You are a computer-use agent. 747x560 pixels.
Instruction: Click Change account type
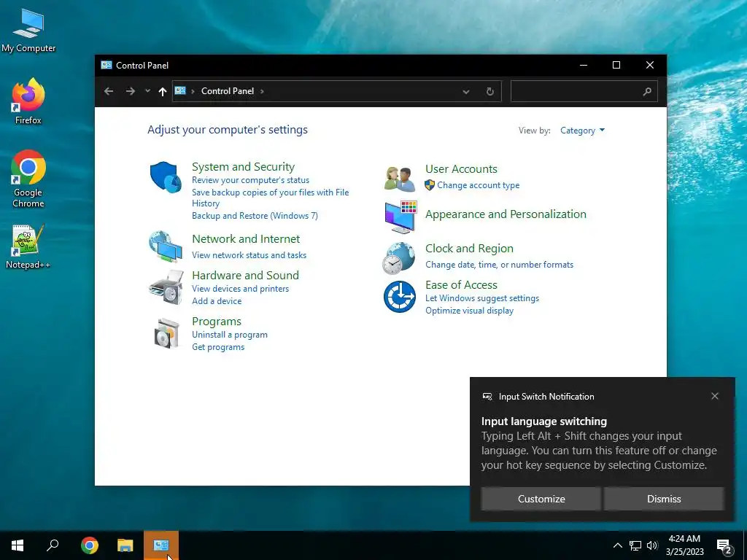coord(478,185)
